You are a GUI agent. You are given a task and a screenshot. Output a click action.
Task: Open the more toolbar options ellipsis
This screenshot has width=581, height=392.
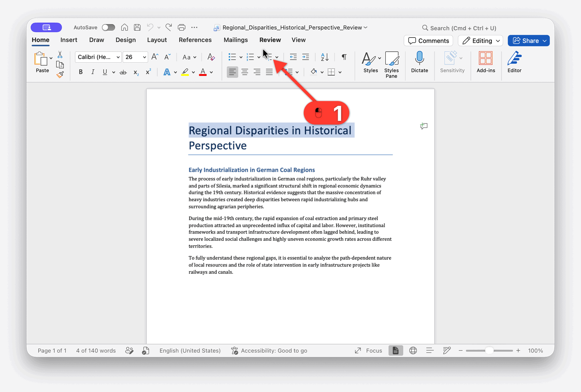[x=194, y=27]
